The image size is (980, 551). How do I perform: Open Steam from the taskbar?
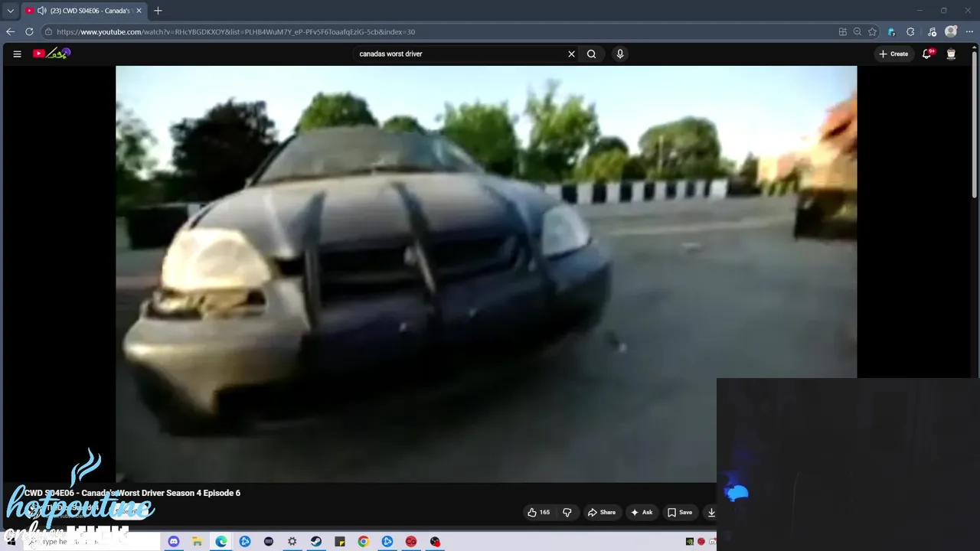(x=315, y=541)
